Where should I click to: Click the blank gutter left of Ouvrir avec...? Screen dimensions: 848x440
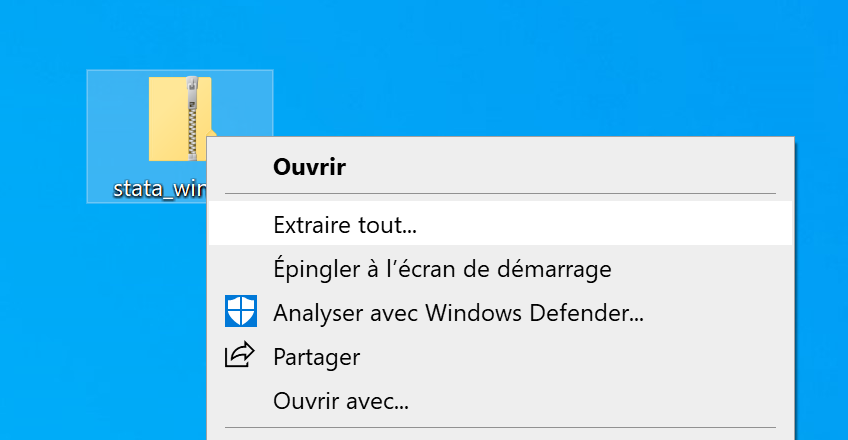240,402
